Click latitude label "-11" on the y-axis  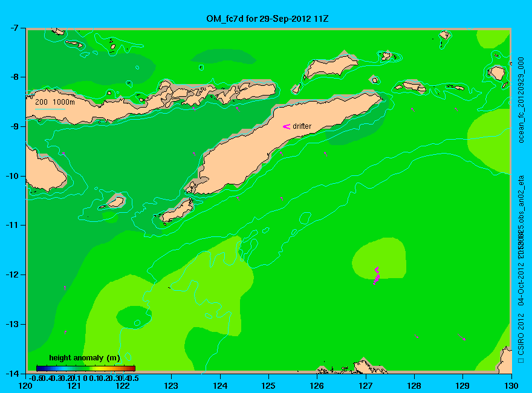(x=12, y=225)
